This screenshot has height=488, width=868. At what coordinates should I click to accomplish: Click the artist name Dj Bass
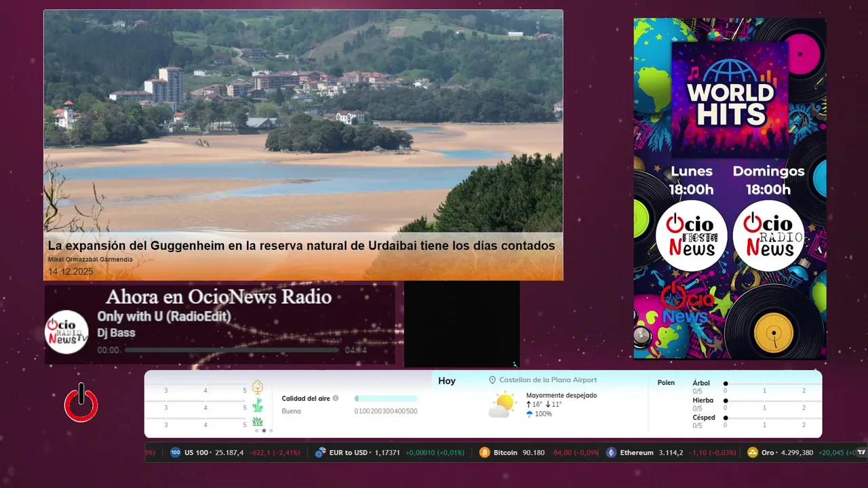[x=116, y=333]
